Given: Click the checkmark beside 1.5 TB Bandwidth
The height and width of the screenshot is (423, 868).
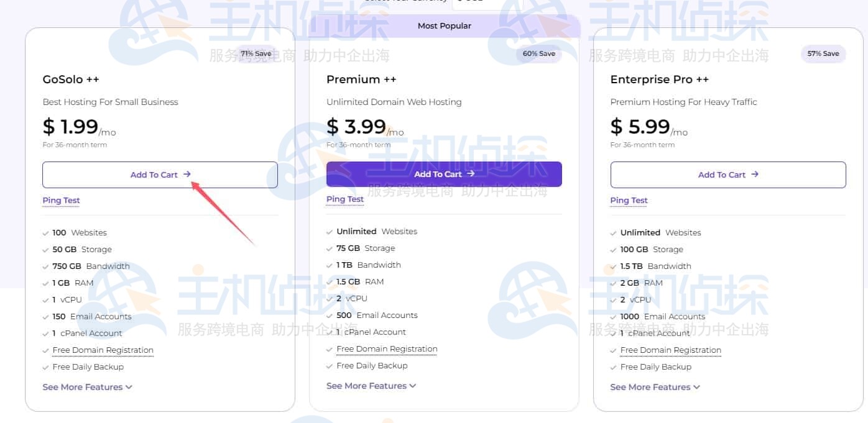Looking at the screenshot, I should (613, 266).
